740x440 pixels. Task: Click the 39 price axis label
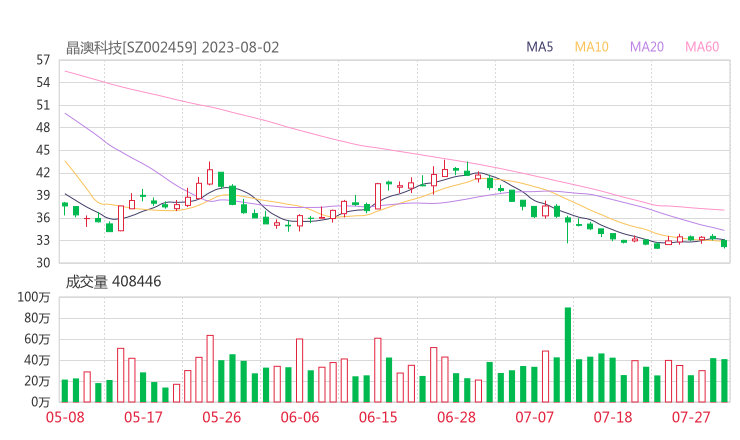[43, 195]
